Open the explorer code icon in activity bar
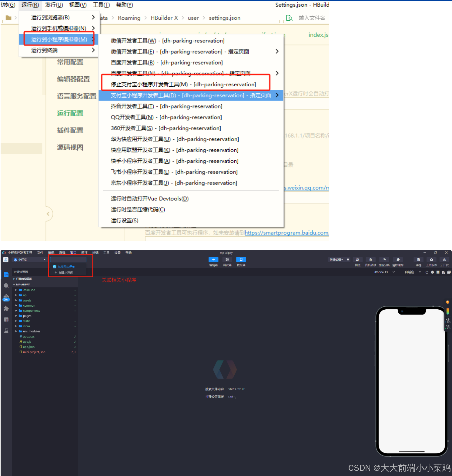The image size is (452, 476). [6, 275]
